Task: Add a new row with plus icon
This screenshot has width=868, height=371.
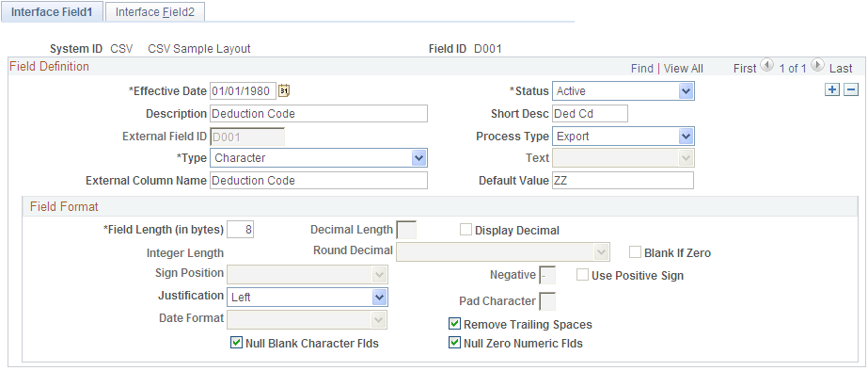Action: point(831,89)
